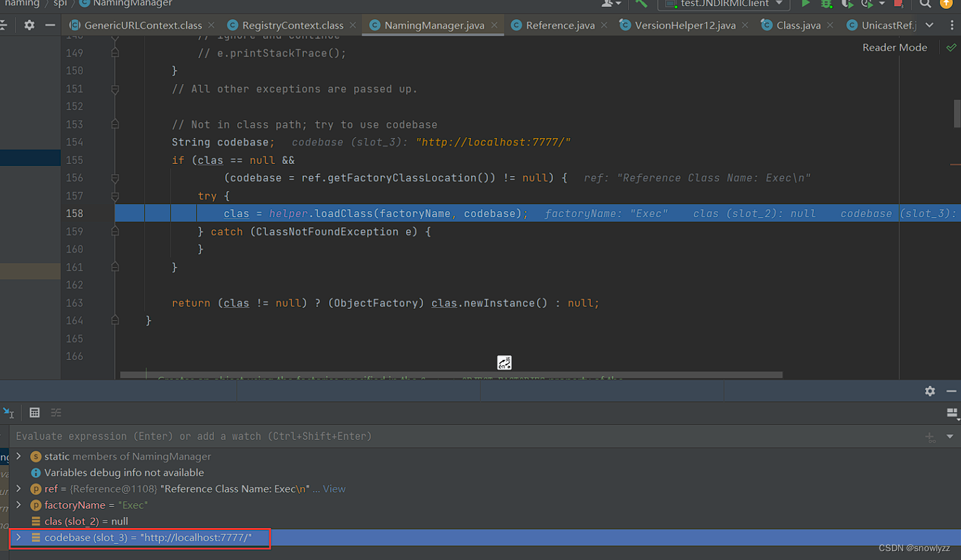The height and width of the screenshot is (560, 961).
Task: Stop the running process with red square icon
Action: pyautogui.click(x=897, y=5)
